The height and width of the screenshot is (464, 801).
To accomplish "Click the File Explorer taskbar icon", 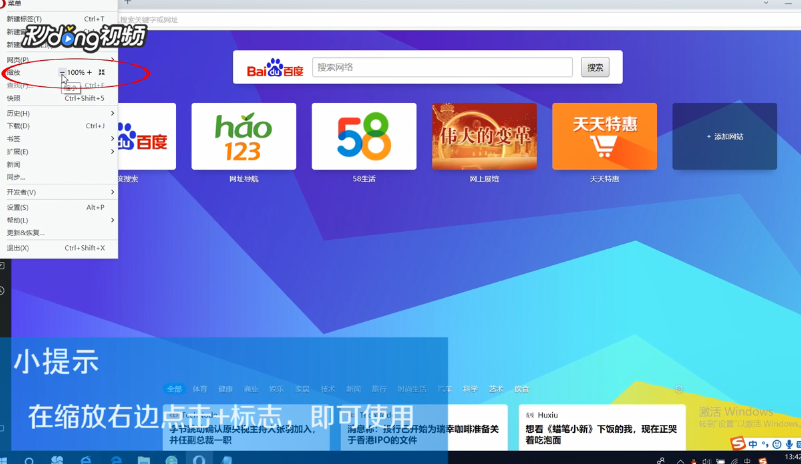I will click(x=144, y=460).
